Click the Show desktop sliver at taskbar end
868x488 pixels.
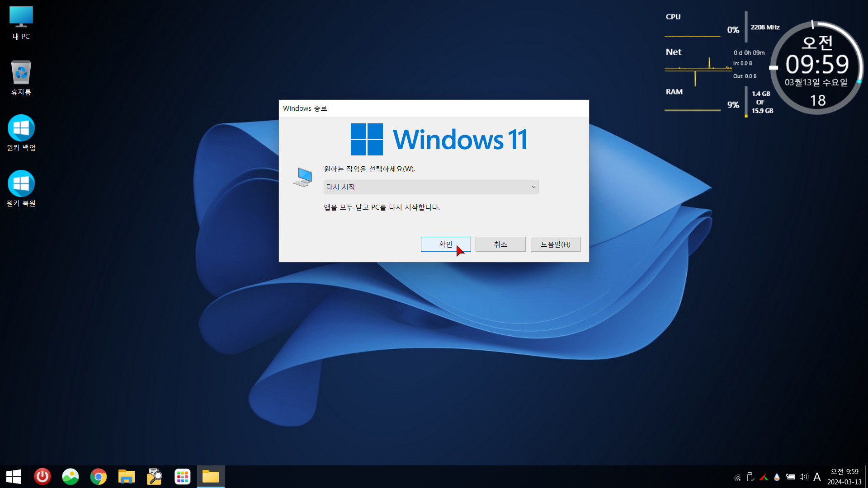[x=866, y=477]
